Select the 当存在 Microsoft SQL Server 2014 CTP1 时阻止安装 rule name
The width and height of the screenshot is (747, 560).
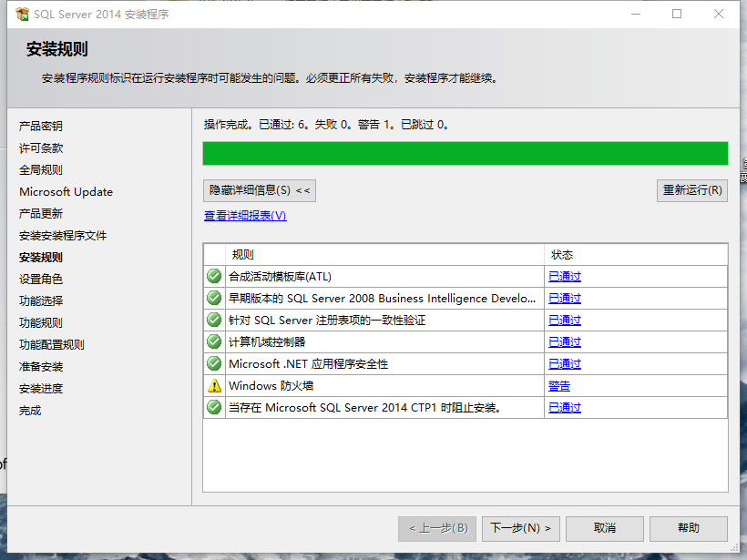tap(365, 408)
